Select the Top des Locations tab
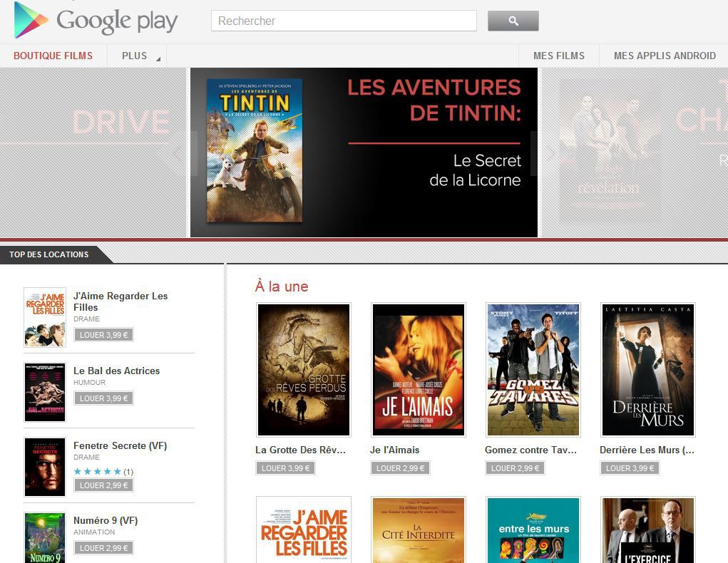 pos(49,254)
